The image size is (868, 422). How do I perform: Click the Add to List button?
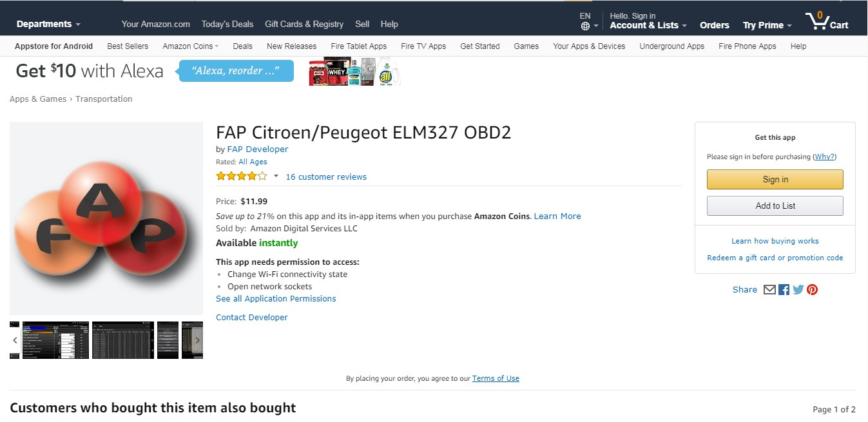775,206
